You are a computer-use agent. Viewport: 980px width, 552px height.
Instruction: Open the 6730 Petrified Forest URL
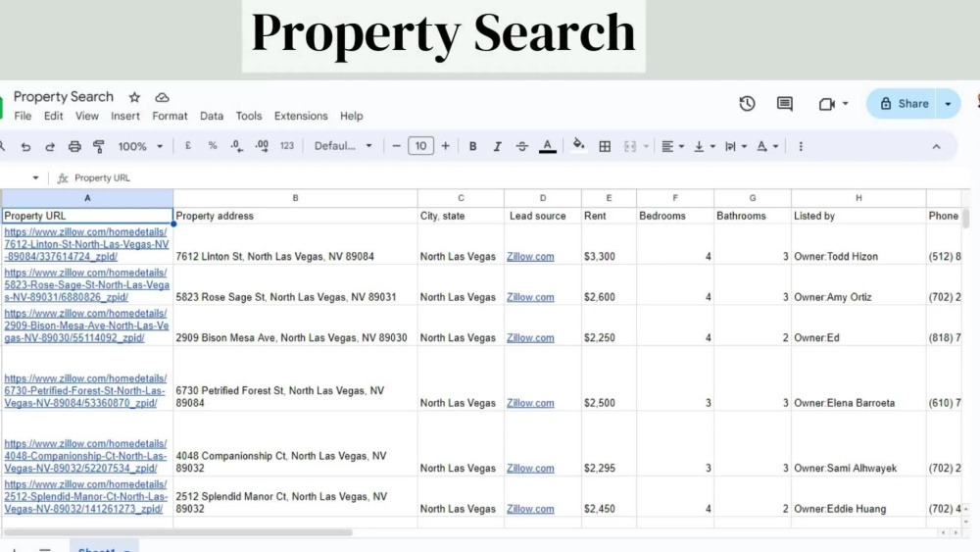[x=85, y=390]
